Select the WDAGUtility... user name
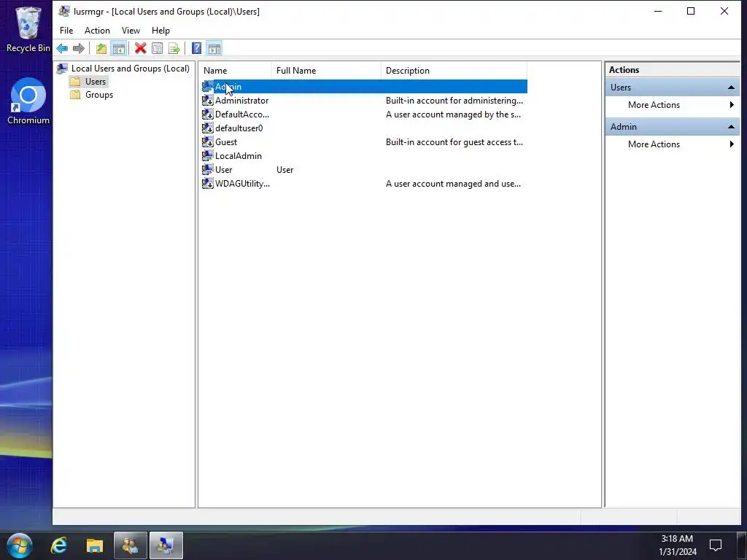This screenshot has width=747, height=560. (242, 183)
